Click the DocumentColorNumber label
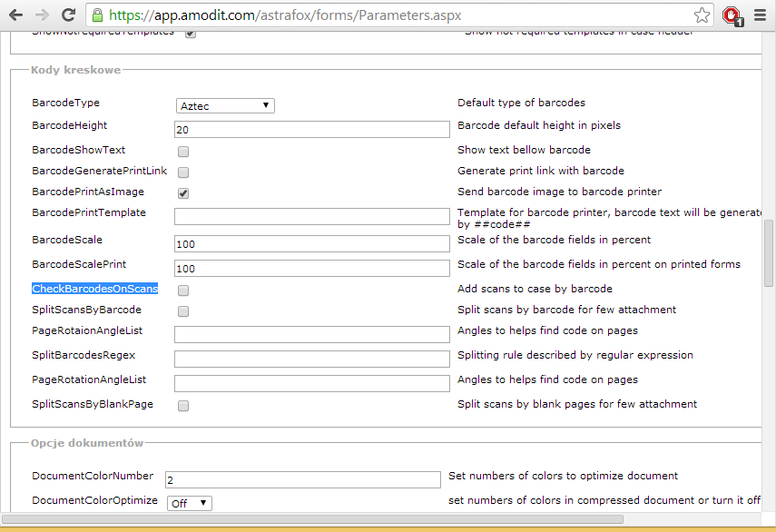The width and height of the screenshot is (776, 532). point(93,476)
